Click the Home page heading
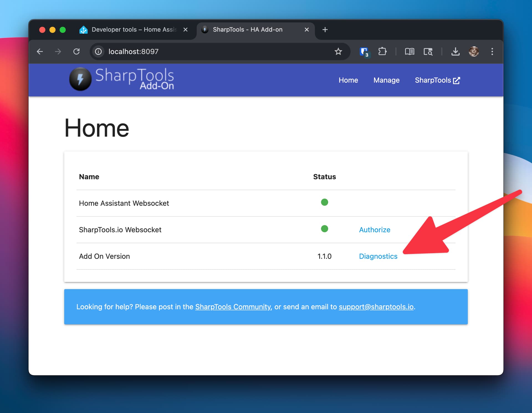The width and height of the screenshot is (532, 413). pos(97,128)
